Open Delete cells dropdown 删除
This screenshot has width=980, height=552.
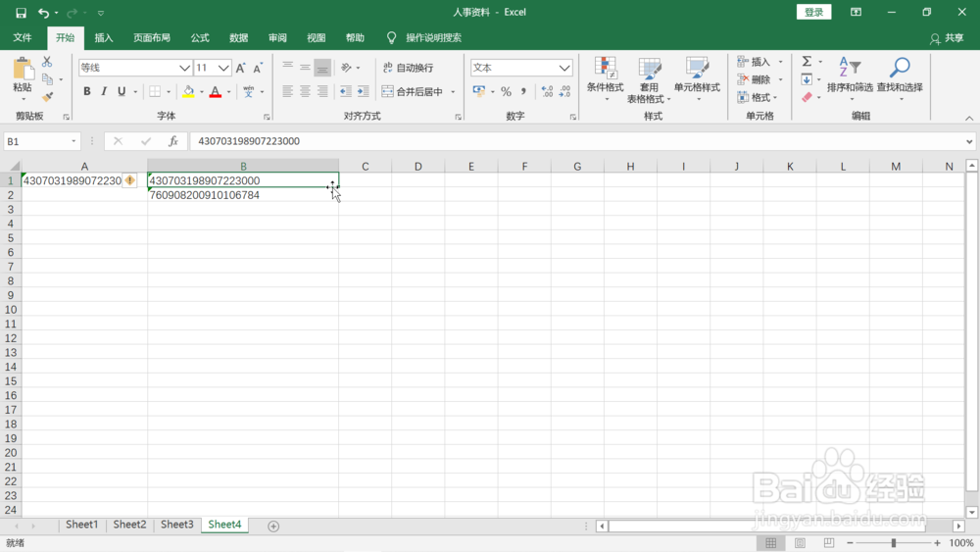(760, 79)
